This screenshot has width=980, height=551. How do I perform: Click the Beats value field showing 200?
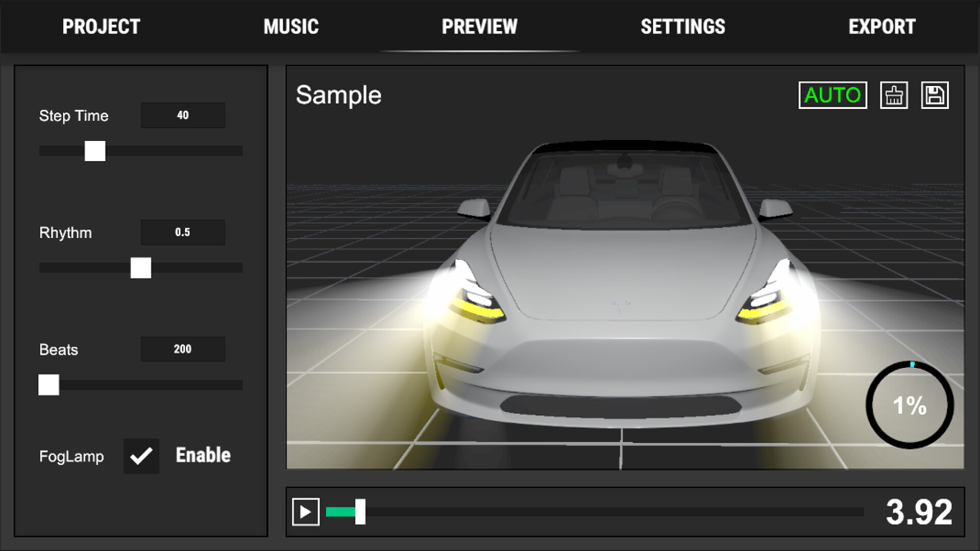[x=183, y=349]
